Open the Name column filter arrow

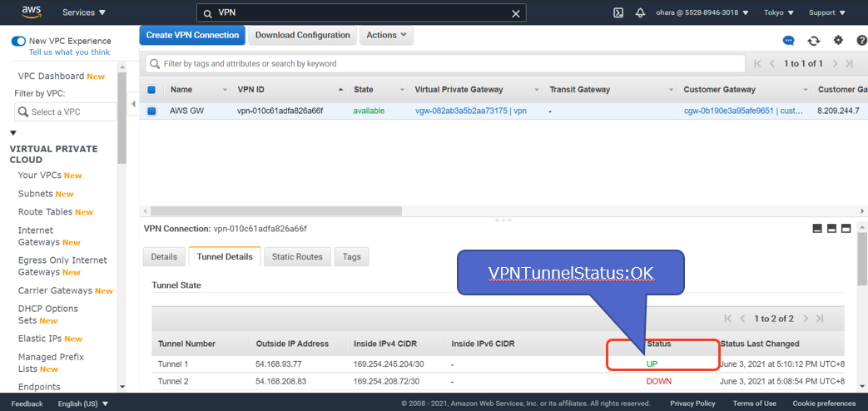225,90
